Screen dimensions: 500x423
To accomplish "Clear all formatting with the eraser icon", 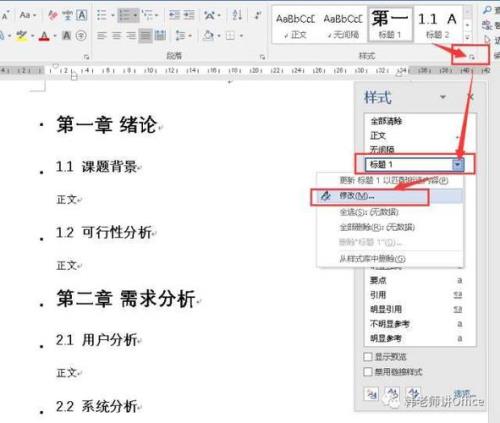I will point(52,15).
